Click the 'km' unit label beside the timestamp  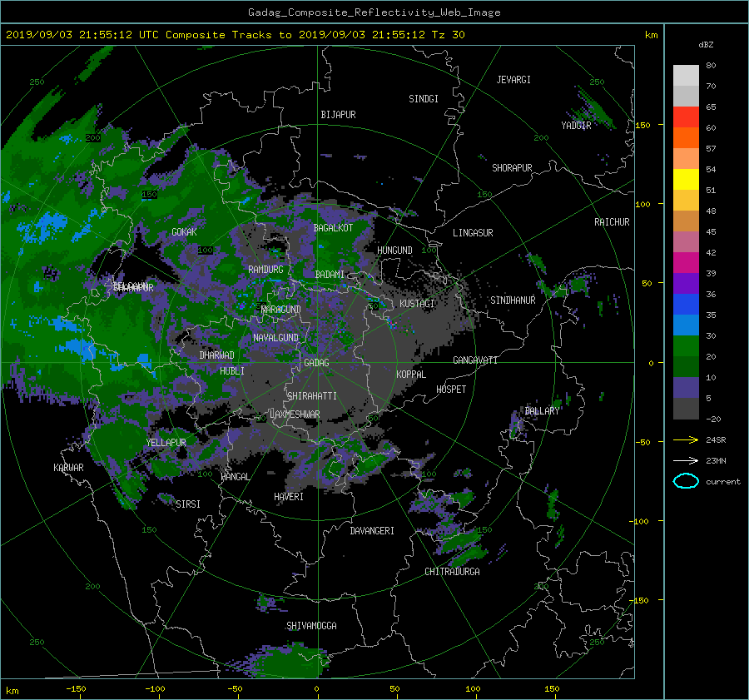click(x=651, y=35)
